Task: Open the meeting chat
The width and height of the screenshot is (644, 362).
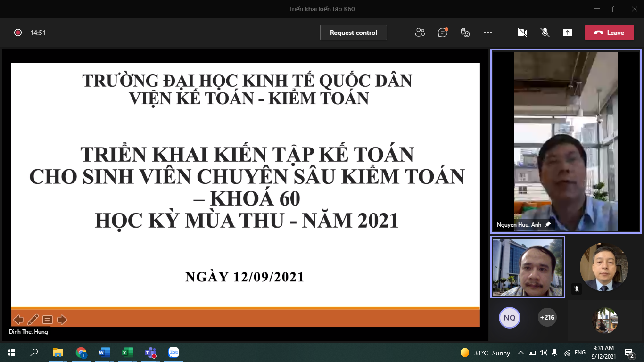Action: pyautogui.click(x=442, y=33)
